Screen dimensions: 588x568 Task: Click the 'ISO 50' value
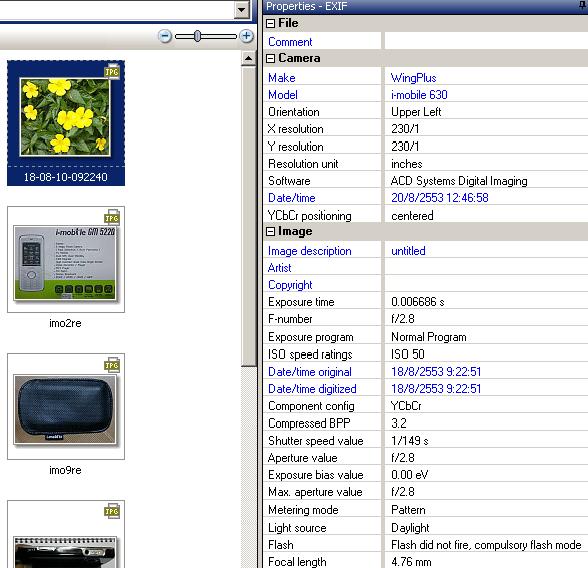[x=408, y=354]
